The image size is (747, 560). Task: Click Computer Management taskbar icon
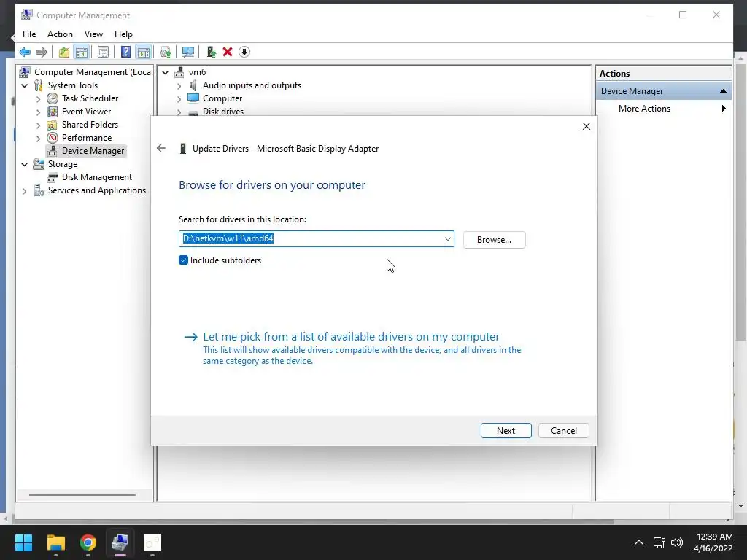pos(120,542)
